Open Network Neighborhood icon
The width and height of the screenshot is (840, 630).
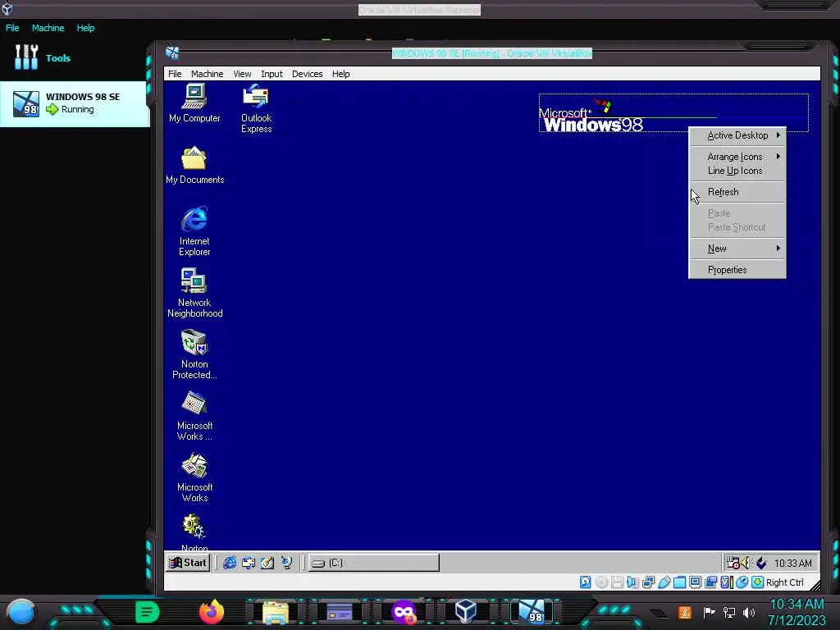tap(194, 293)
